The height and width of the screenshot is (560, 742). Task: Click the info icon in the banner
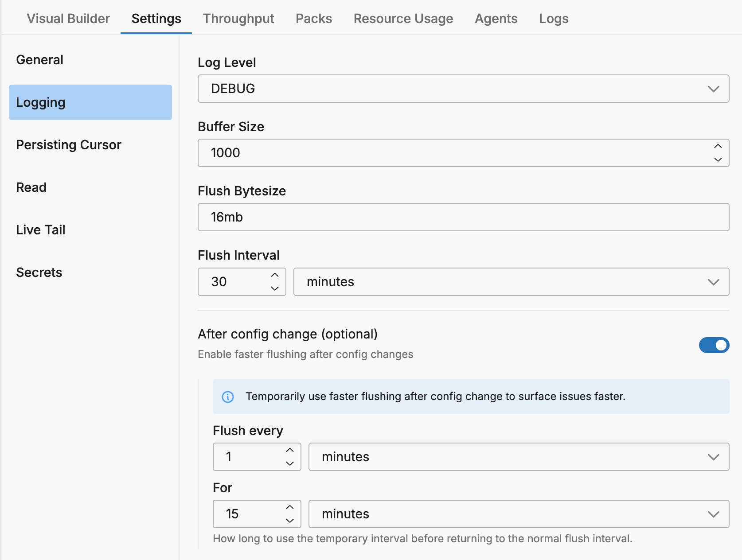point(228,397)
